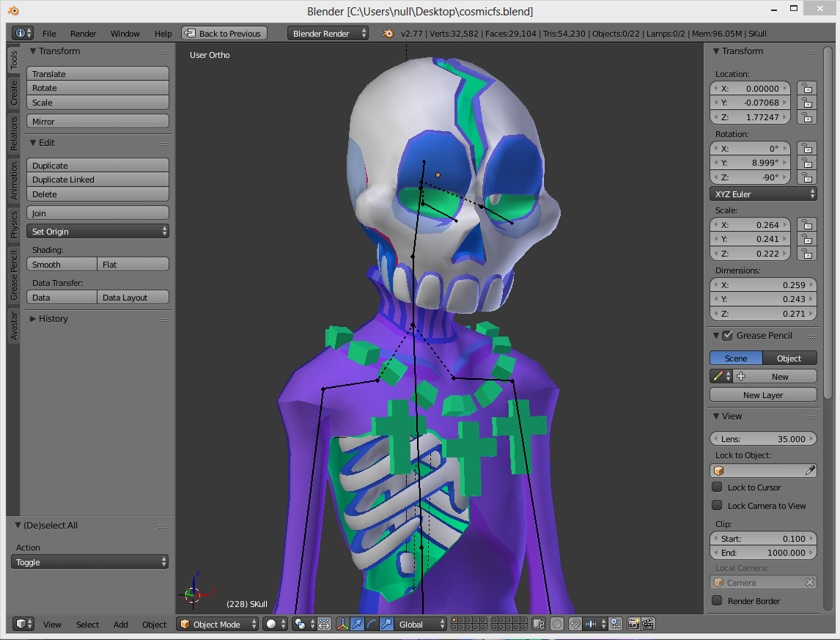
Task: Lock the Scale Z value
Action: point(806,253)
